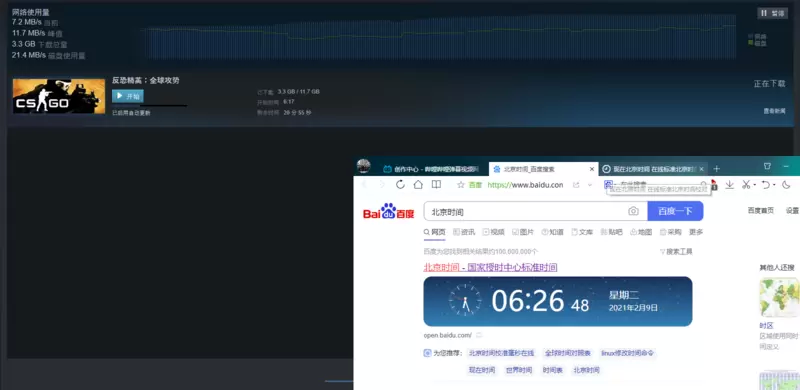This screenshot has height=390, width=800.
Task: Close the 现在北京时间 browser tab
Action: tap(702, 169)
